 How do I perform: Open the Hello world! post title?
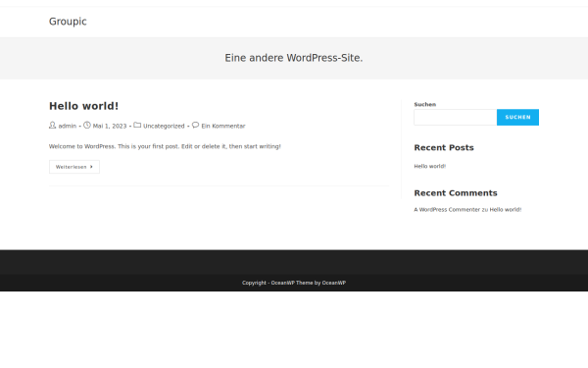(83, 106)
